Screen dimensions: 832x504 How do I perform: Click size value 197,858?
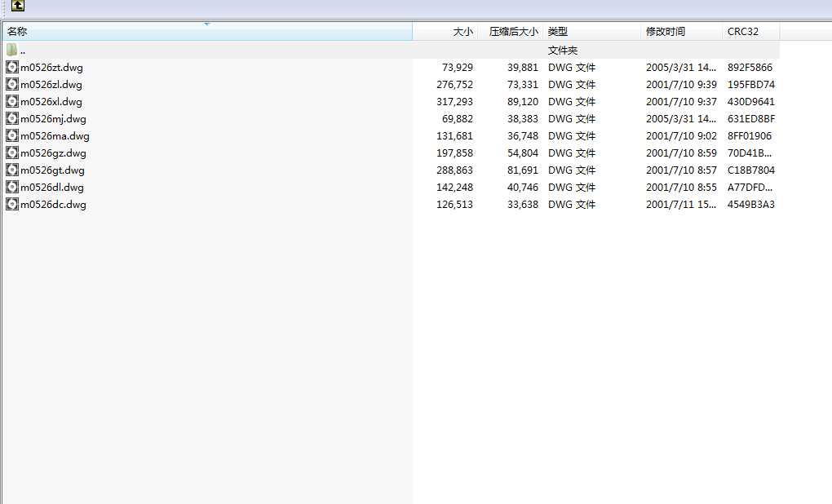(x=454, y=153)
